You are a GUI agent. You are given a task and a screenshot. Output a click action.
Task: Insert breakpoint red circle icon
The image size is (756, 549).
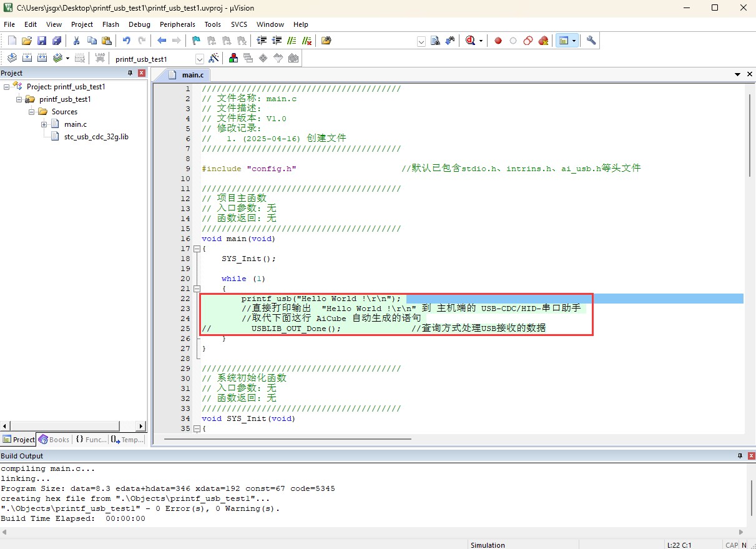(x=498, y=41)
